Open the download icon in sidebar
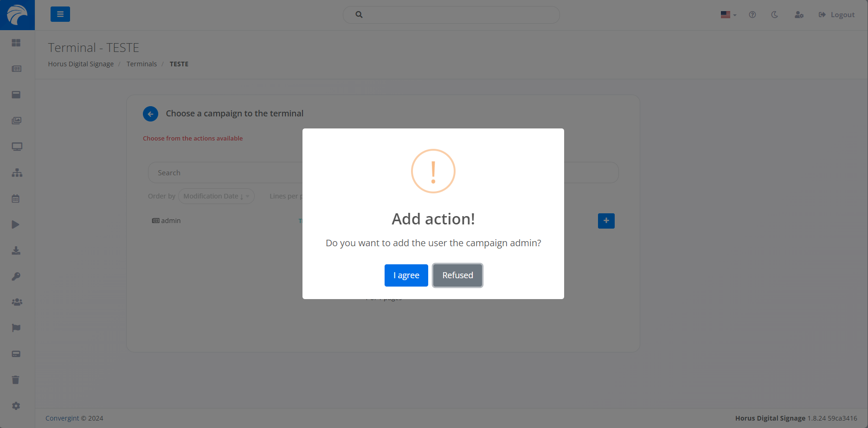 16,250
